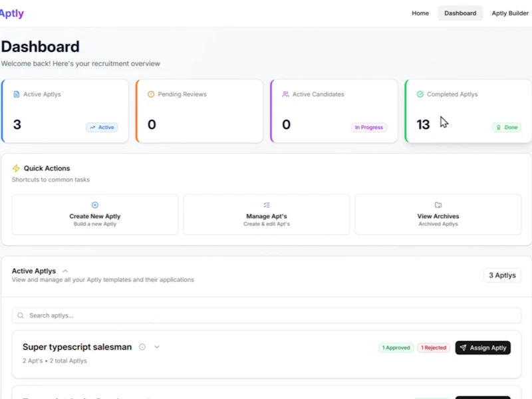Open the Home nav link
The image size is (532, 399).
[x=420, y=13]
